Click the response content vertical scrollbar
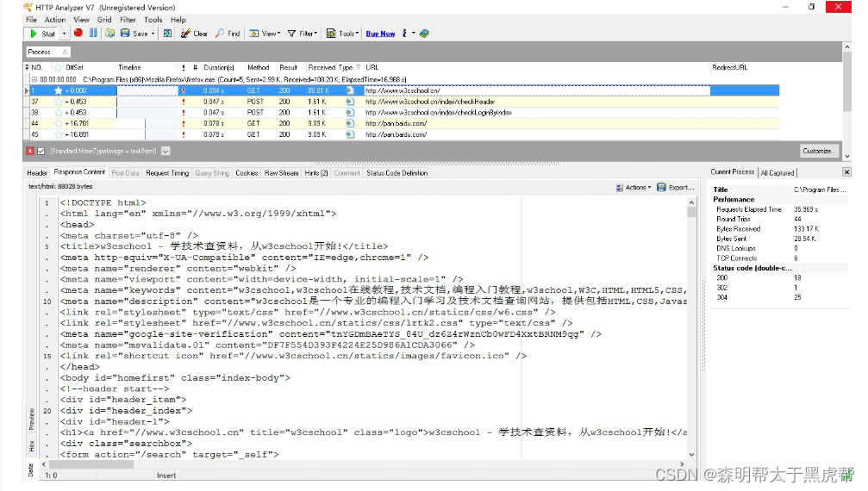The height and width of the screenshot is (491, 868). pyautogui.click(x=690, y=329)
